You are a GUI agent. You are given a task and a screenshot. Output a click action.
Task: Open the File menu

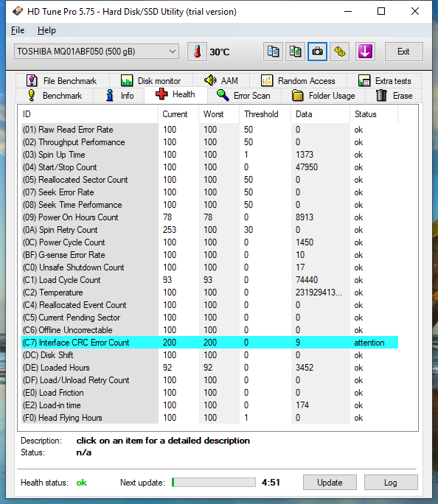18,30
